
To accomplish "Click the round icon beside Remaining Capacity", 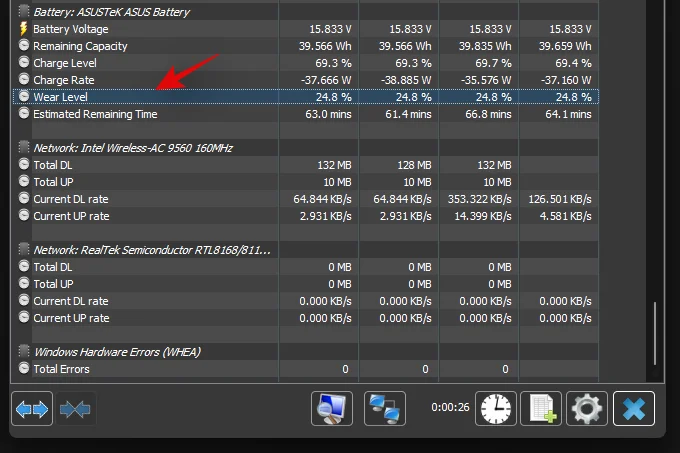I will pos(24,45).
